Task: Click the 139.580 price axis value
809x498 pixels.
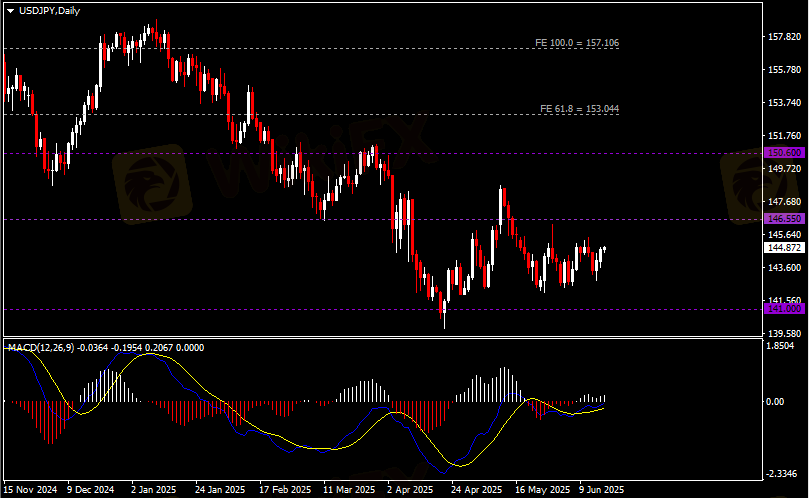Action: pyautogui.click(x=785, y=334)
